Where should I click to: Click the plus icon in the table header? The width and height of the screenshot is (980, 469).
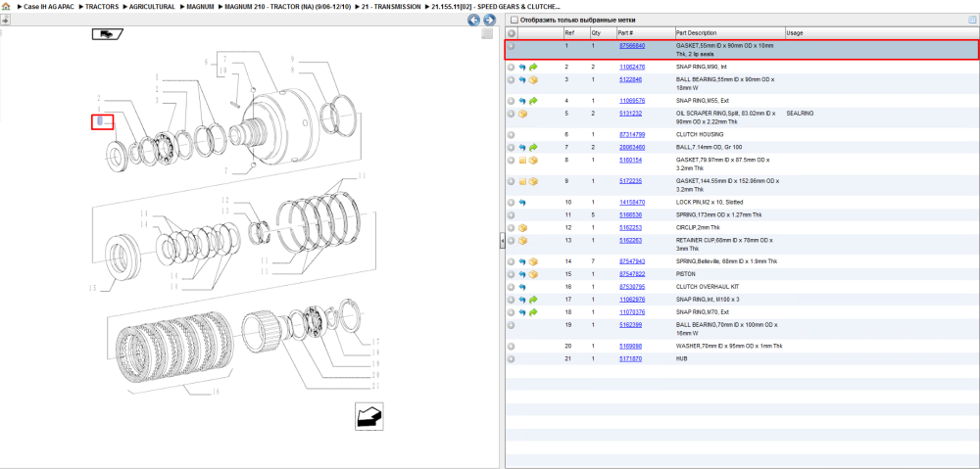tap(512, 33)
